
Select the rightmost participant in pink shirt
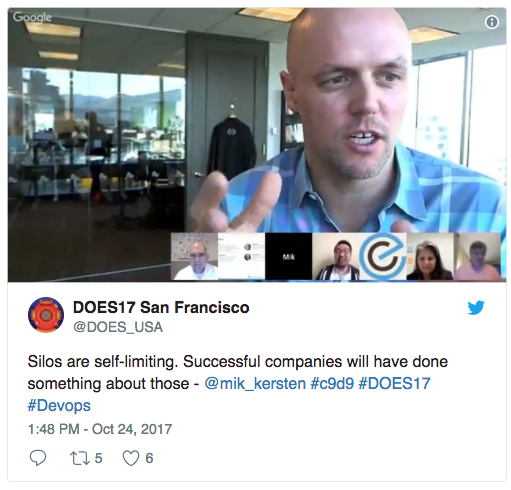click(x=477, y=256)
